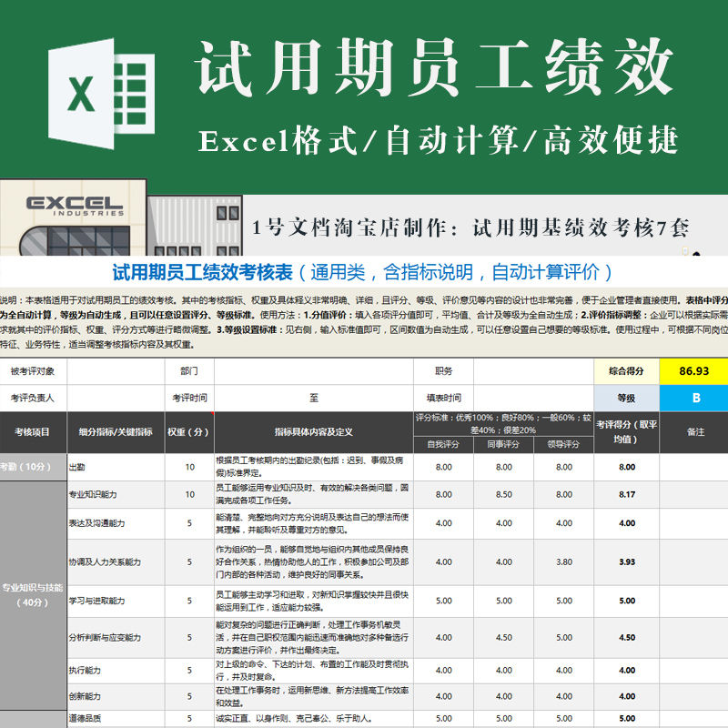This screenshot has width=728, height=728.
Task: Select the yellow 86.93 score cell
Action: tap(693, 371)
